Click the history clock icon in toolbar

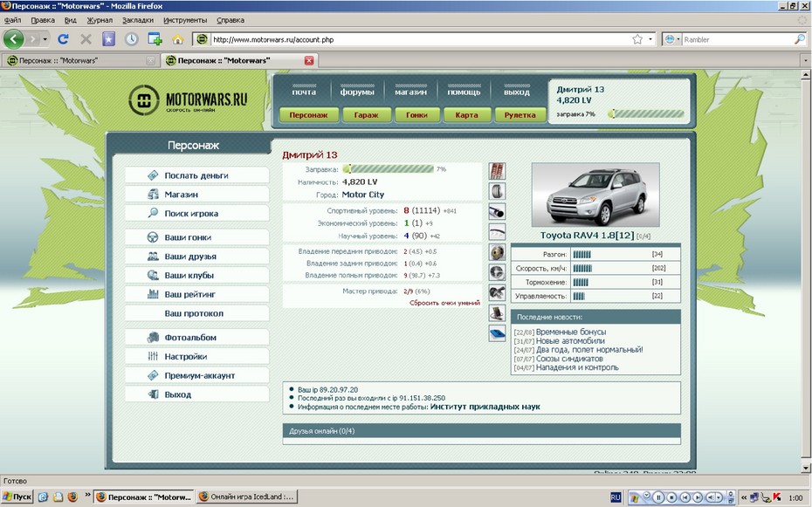click(131, 38)
